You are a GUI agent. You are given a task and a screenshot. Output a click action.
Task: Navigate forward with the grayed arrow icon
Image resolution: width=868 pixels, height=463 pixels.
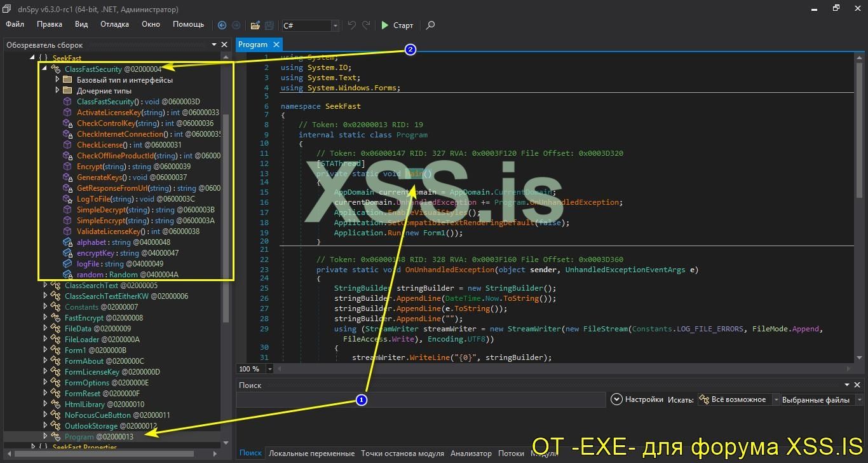click(236, 25)
